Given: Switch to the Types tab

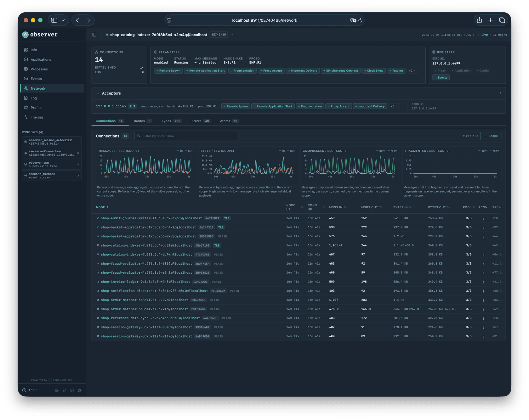Looking at the screenshot, I should pos(172,121).
